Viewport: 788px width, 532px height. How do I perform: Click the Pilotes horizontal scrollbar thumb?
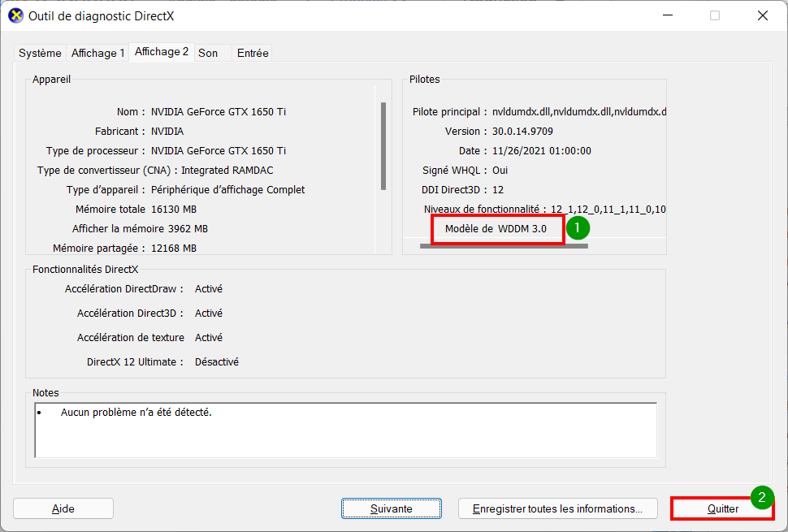[504, 246]
